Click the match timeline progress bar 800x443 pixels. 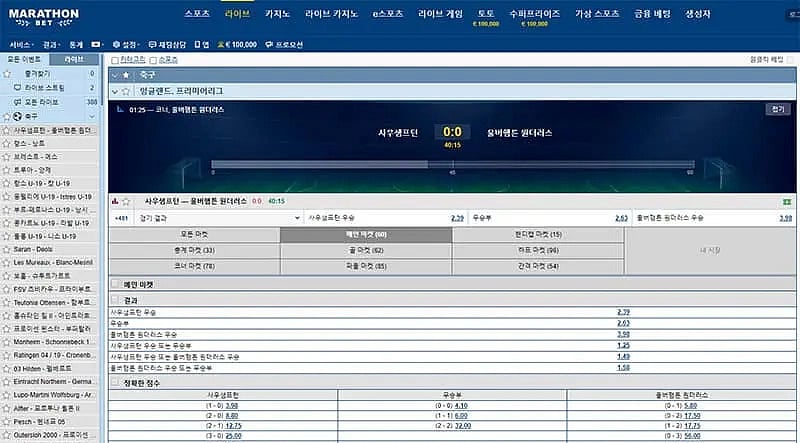point(452,165)
